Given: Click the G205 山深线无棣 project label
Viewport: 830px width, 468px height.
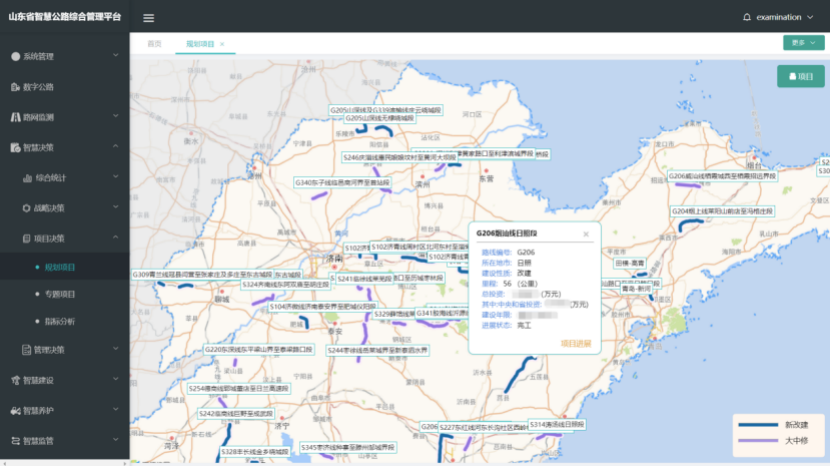Looking at the screenshot, I should 380,118.
